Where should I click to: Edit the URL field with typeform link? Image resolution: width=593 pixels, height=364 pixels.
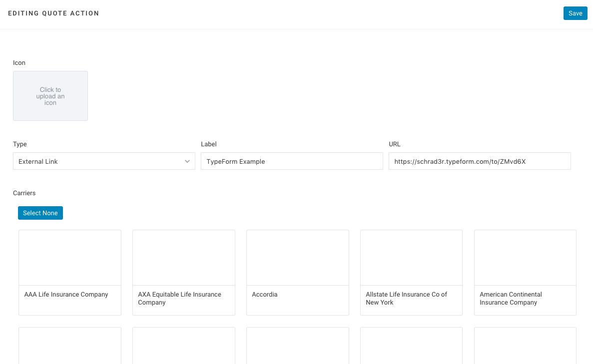(480, 161)
